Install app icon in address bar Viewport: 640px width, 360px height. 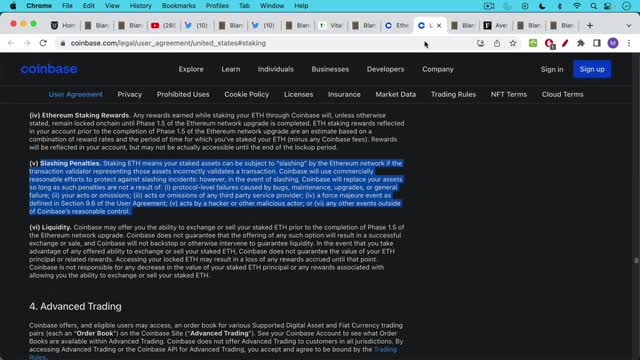480,43
